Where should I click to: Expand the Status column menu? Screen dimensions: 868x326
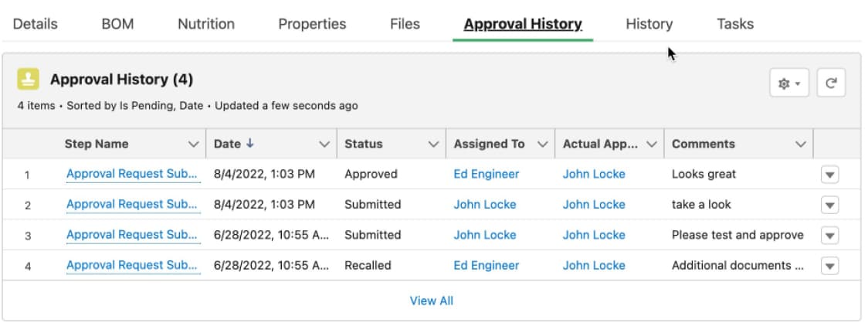click(432, 144)
